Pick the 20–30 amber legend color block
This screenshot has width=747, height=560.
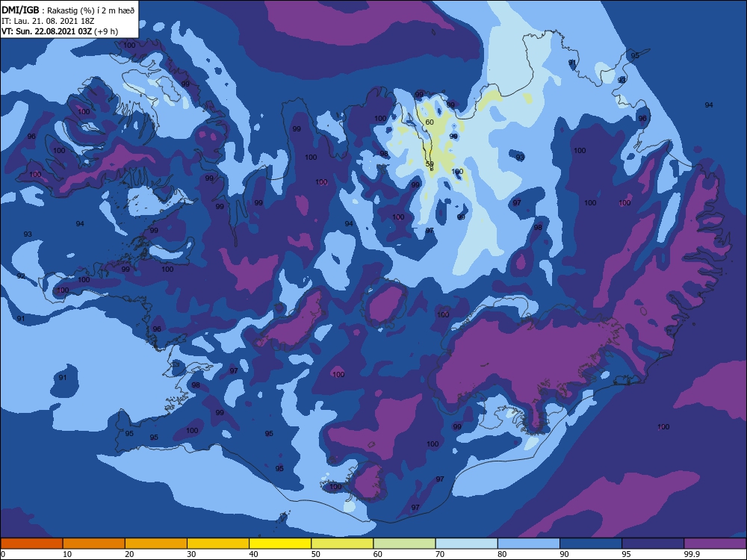156,544
